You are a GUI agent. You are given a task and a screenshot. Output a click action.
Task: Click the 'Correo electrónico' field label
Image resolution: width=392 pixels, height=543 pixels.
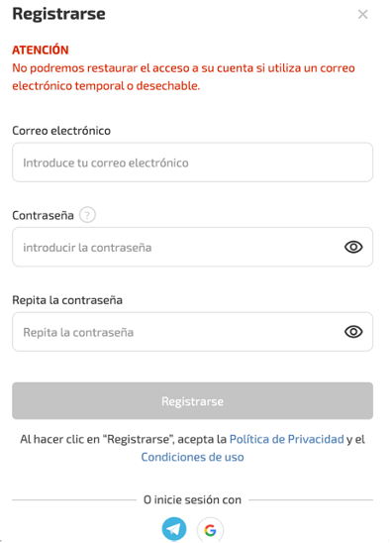[x=61, y=131]
